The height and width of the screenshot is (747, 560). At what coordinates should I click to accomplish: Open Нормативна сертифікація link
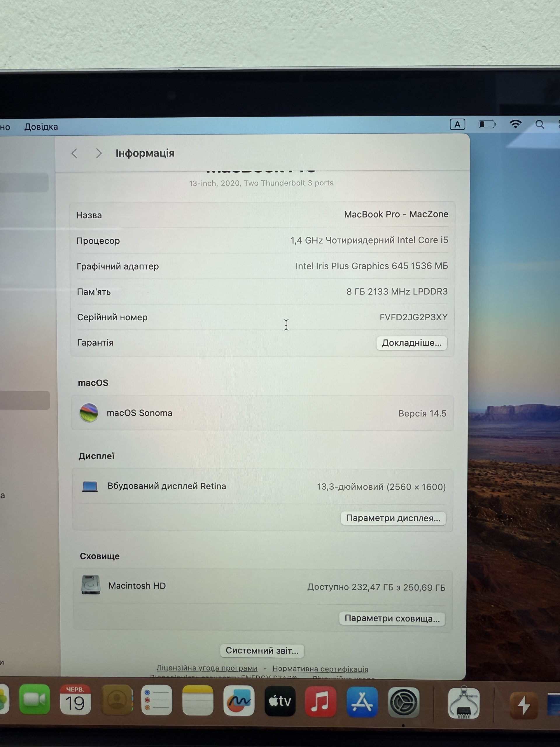pos(320,669)
